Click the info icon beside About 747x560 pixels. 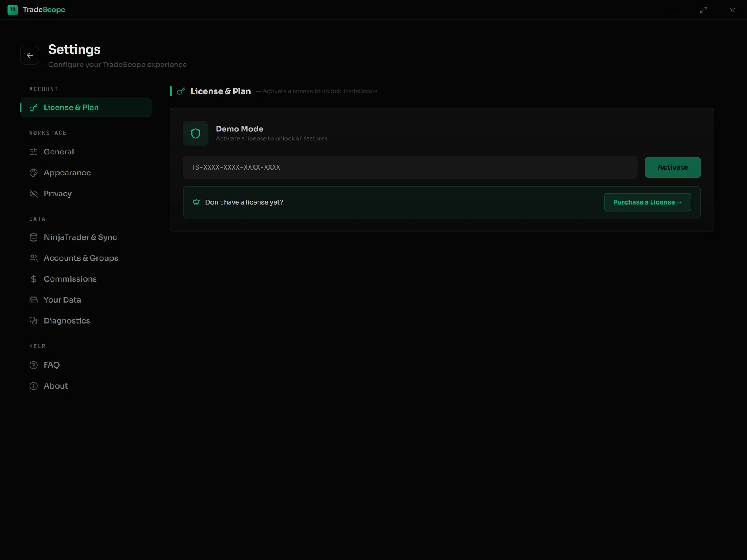(x=33, y=386)
